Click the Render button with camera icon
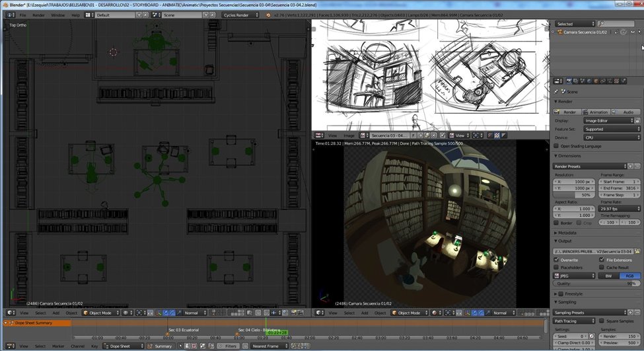This screenshot has height=351, width=644. tap(567, 112)
